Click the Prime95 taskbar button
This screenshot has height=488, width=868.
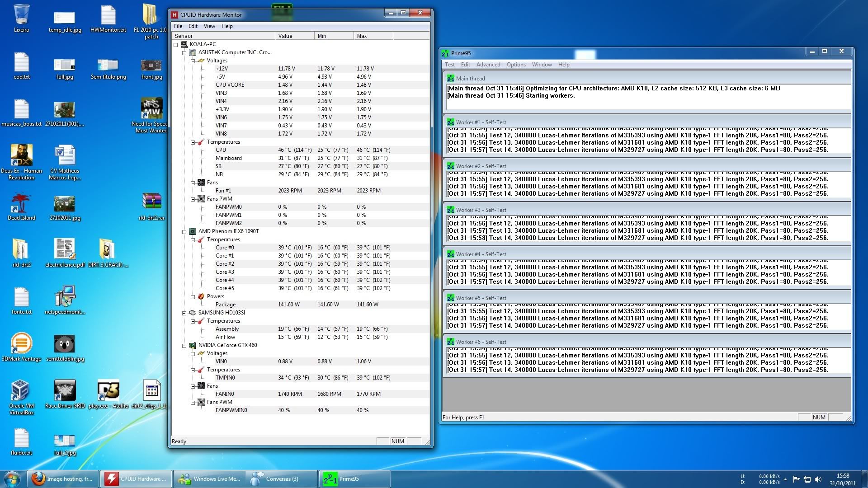[355, 479]
